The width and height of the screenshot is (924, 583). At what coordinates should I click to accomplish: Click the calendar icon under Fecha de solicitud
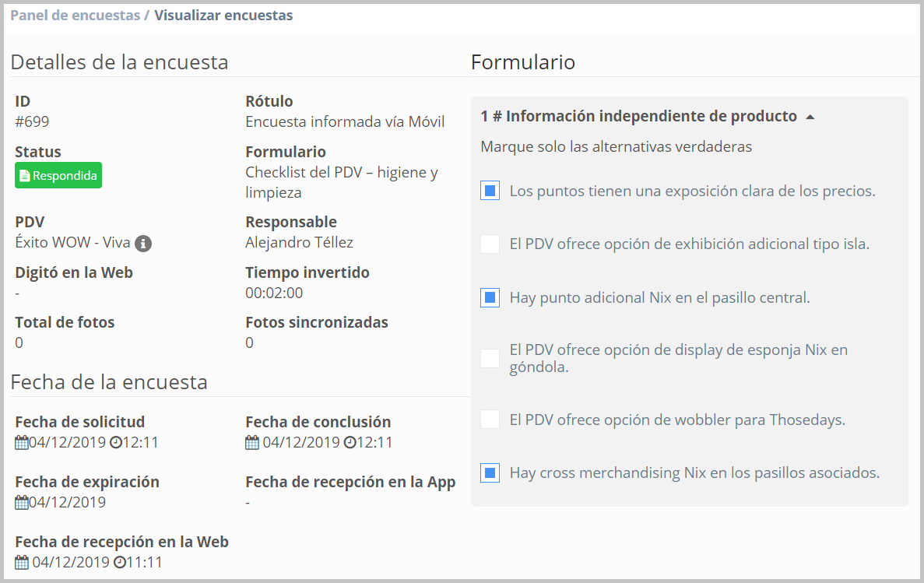coord(22,443)
